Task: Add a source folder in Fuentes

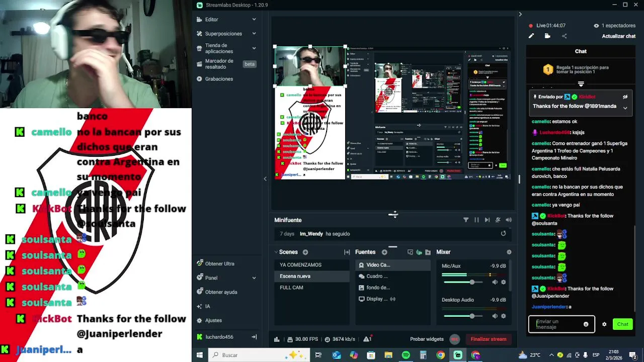Action: (x=428, y=252)
